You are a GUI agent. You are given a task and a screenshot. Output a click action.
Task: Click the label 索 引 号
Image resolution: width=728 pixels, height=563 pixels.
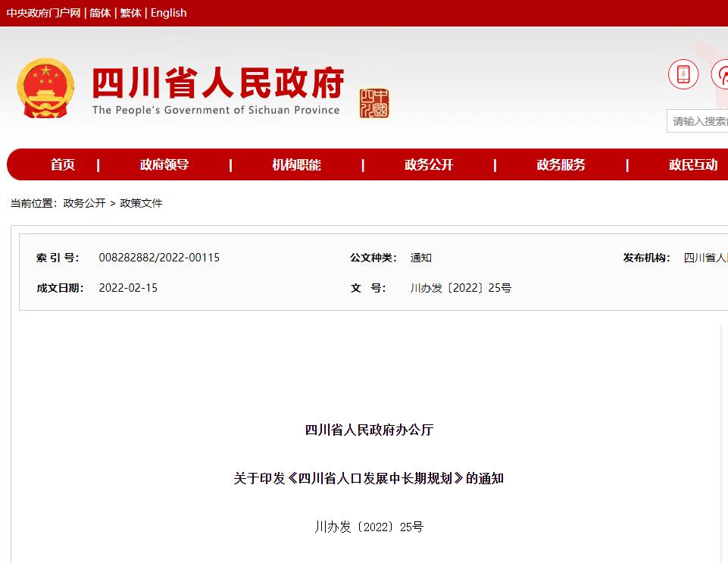[58, 258]
